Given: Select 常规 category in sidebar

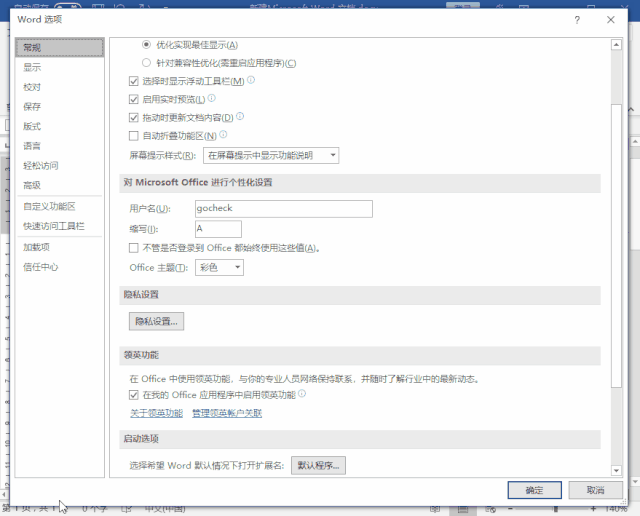Looking at the screenshot, I should point(60,47).
